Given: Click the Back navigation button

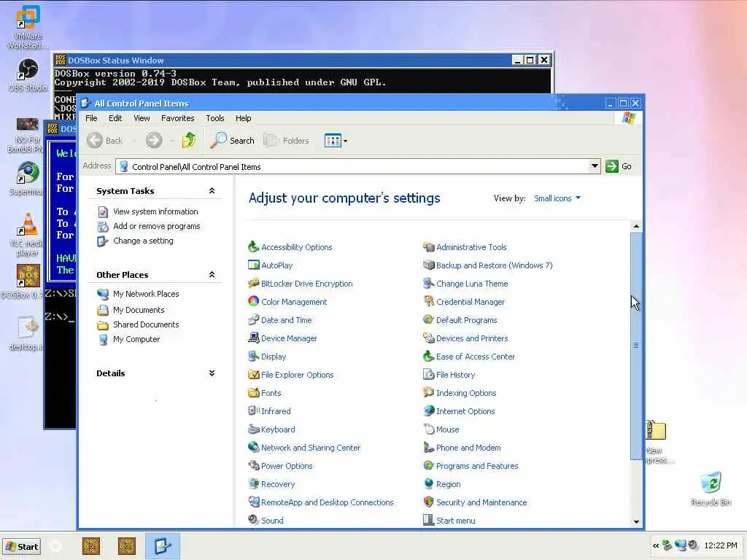Looking at the screenshot, I should [105, 141].
